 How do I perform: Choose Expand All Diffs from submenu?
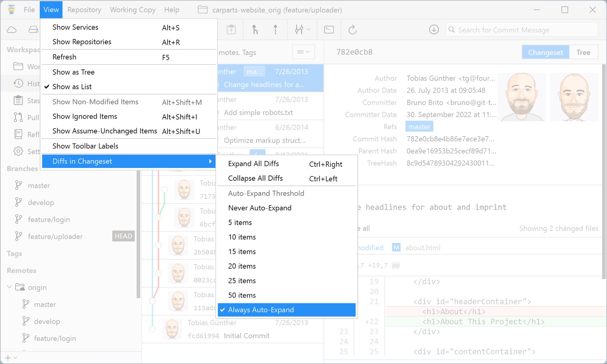[253, 164]
